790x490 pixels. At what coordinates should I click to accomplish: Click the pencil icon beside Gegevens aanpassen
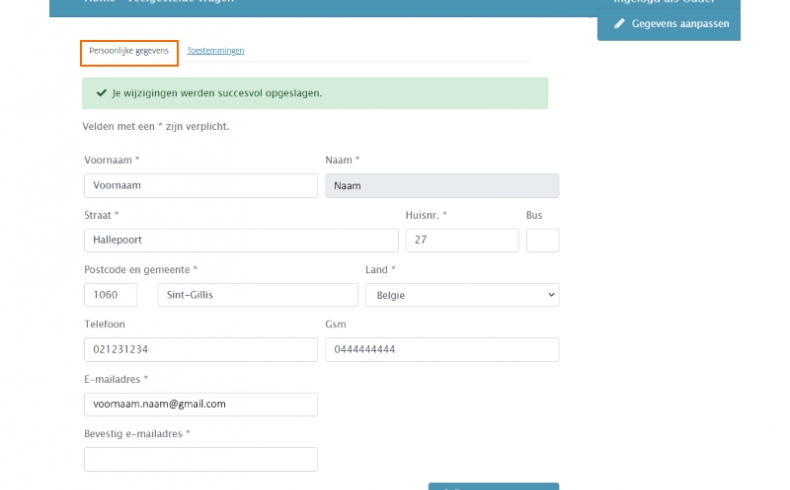coord(619,24)
